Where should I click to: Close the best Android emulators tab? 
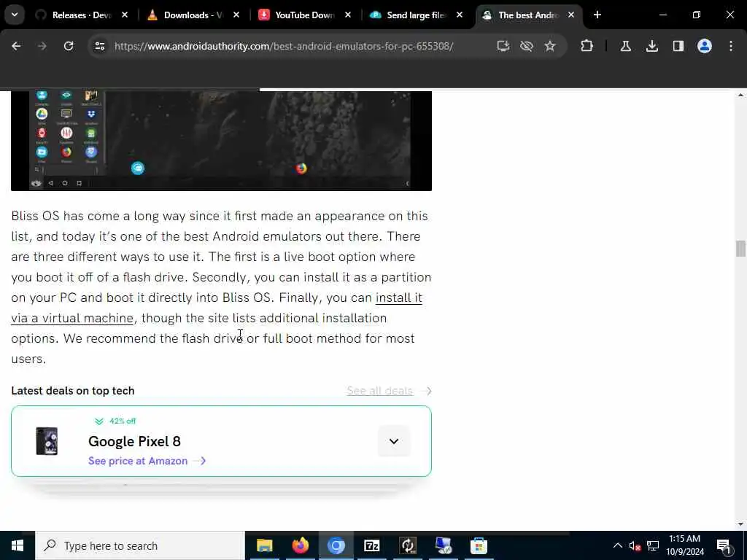click(571, 15)
